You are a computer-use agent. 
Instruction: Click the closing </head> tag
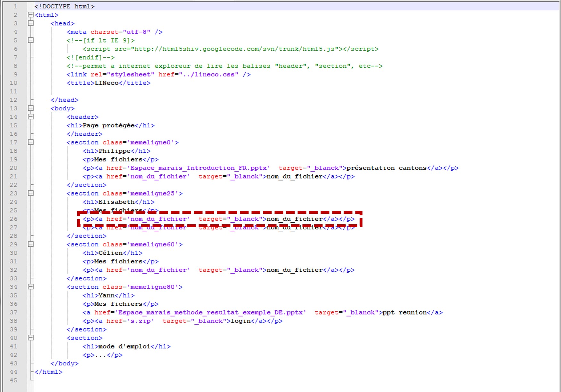pos(64,100)
